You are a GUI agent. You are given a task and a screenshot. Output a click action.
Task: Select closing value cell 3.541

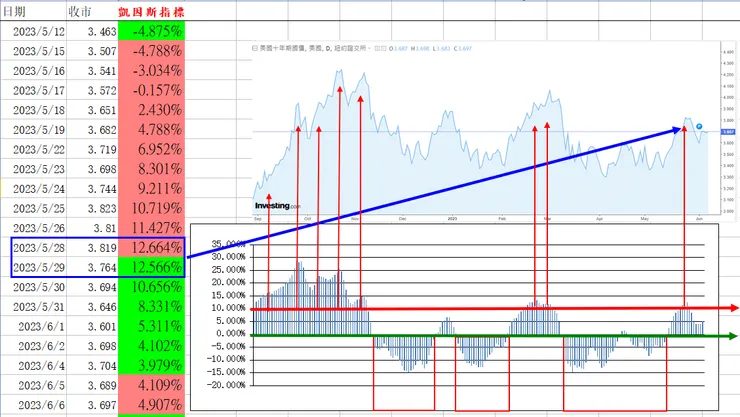pos(92,71)
